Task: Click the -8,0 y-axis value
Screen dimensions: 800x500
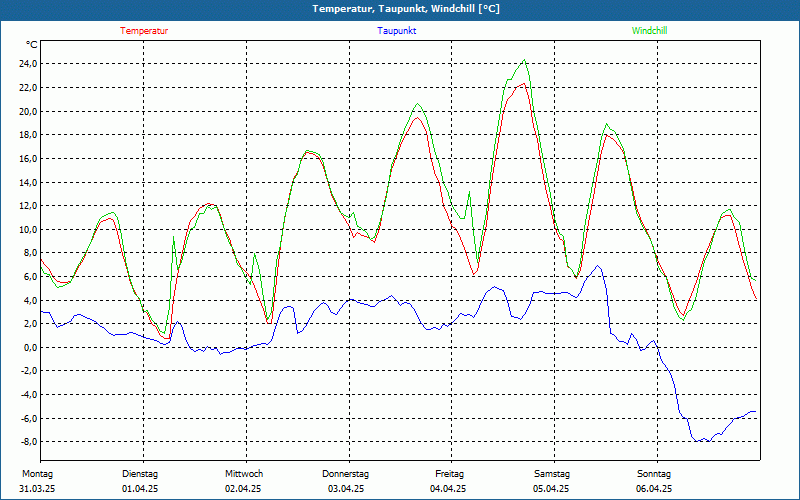Action: point(28,441)
